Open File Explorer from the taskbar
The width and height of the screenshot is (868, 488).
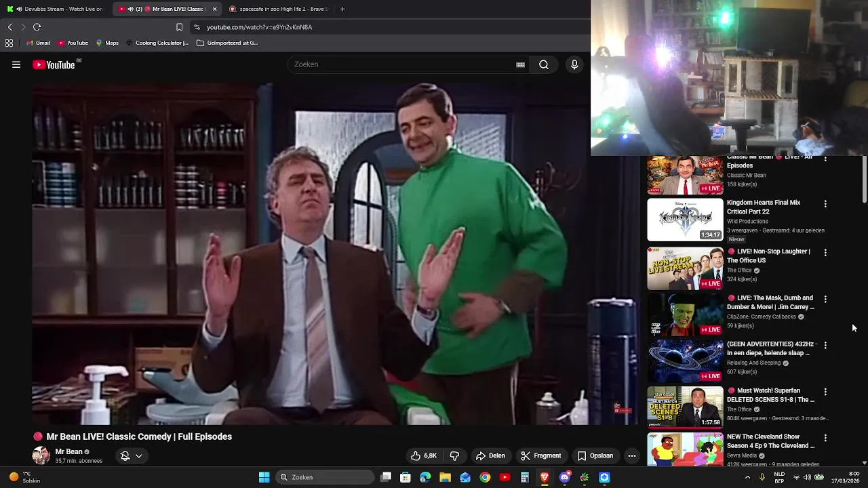pos(445,477)
